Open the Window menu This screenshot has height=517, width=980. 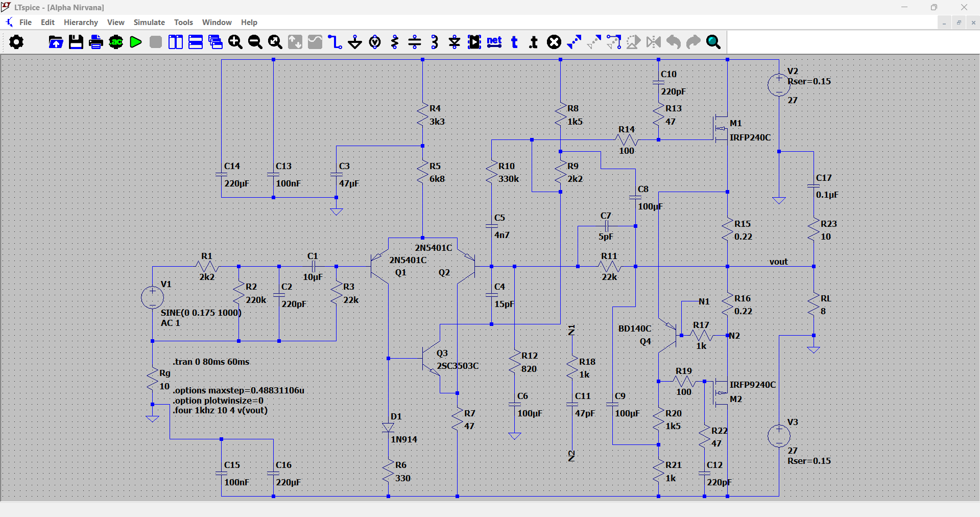point(217,22)
